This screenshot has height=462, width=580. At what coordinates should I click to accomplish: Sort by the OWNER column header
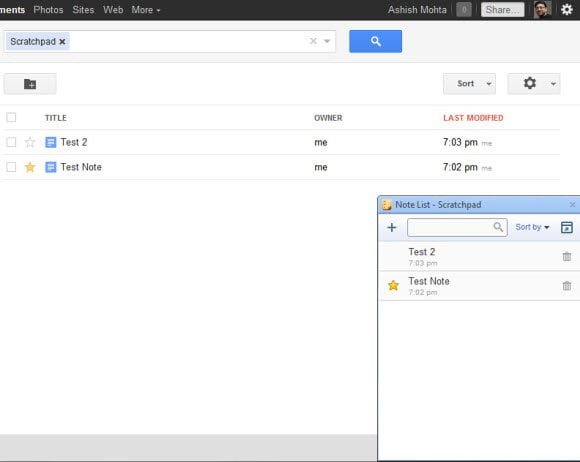click(x=328, y=118)
